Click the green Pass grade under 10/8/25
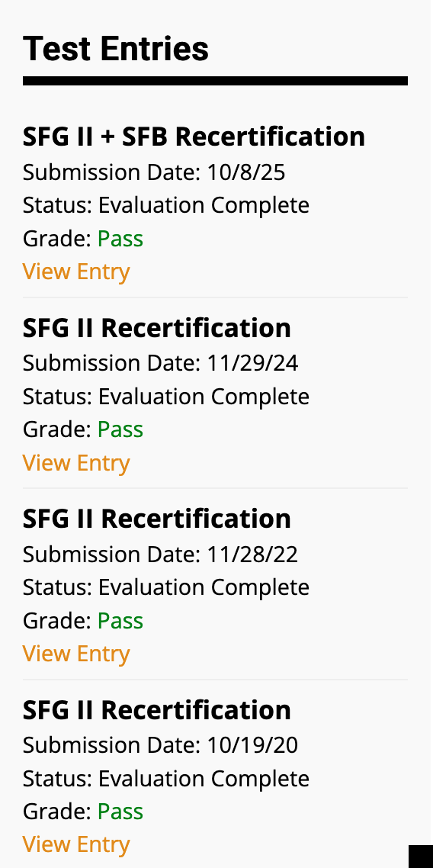This screenshot has height=868, width=433. 120,240
